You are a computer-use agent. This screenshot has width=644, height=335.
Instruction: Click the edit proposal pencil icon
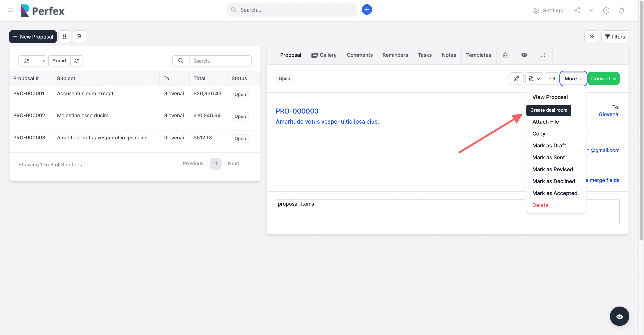[516, 79]
